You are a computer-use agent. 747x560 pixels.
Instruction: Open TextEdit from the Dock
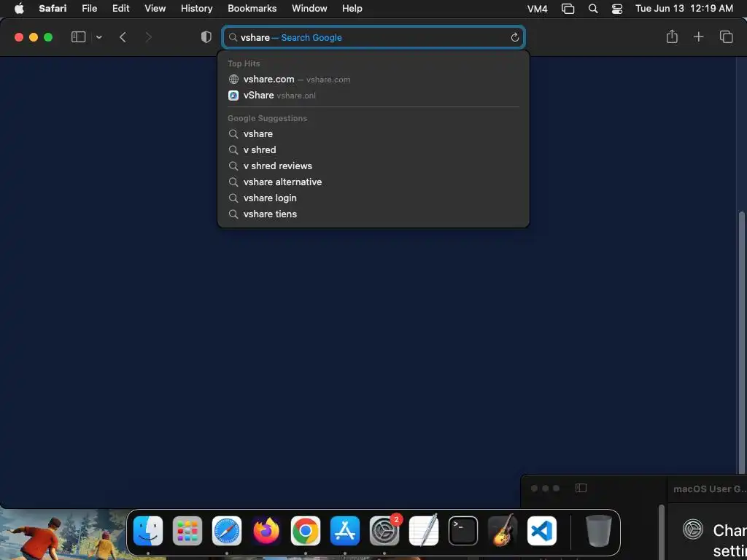pyautogui.click(x=424, y=531)
